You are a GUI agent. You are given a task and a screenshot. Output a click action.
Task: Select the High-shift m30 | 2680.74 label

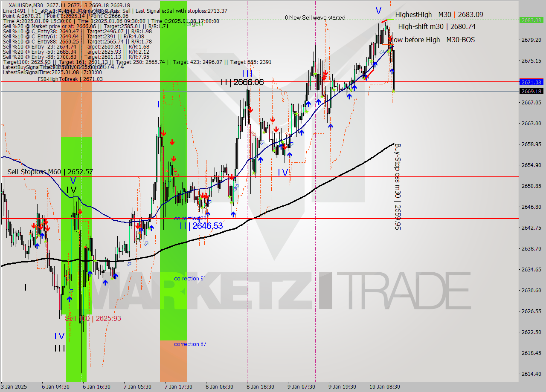point(436,26)
